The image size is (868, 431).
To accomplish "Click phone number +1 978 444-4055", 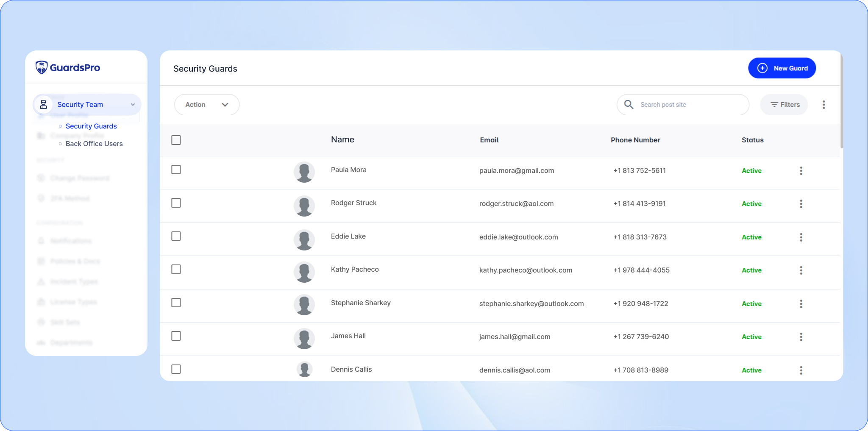I will 641,270.
